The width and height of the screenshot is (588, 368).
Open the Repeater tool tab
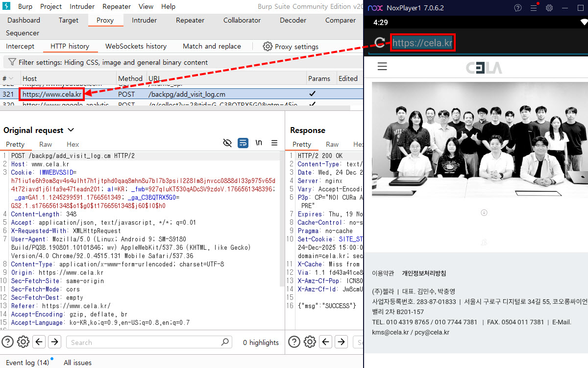(x=190, y=20)
